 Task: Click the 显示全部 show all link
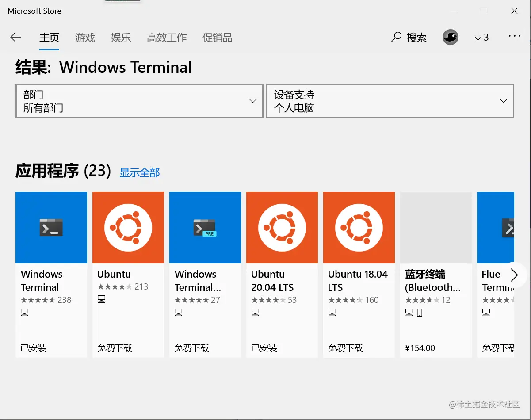(140, 172)
